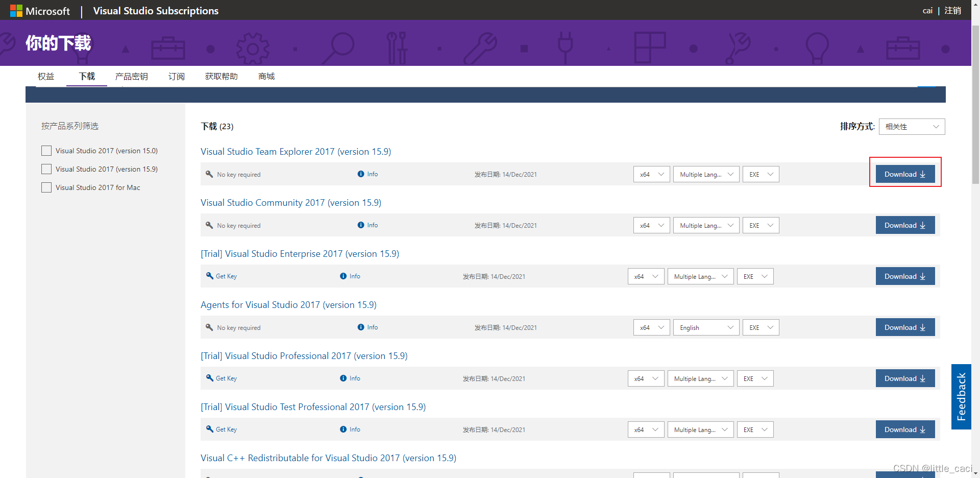Open the Feedback side panel
Image resolution: width=980 pixels, height=478 pixels.
click(x=961, y=397)
